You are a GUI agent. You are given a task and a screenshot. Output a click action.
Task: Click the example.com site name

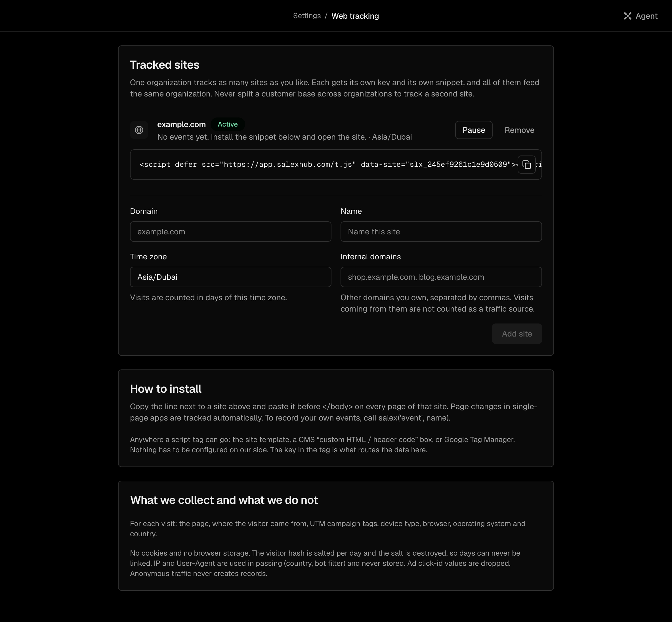(181, 125)
